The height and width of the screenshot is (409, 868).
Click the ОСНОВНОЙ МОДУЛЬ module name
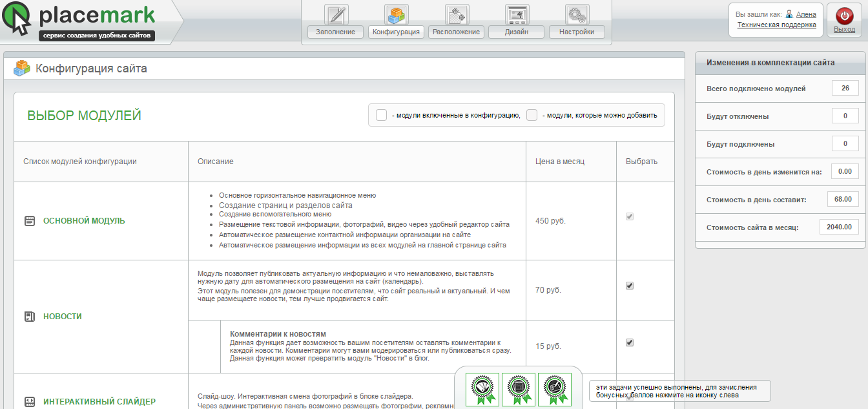click(x=84, y=221)
